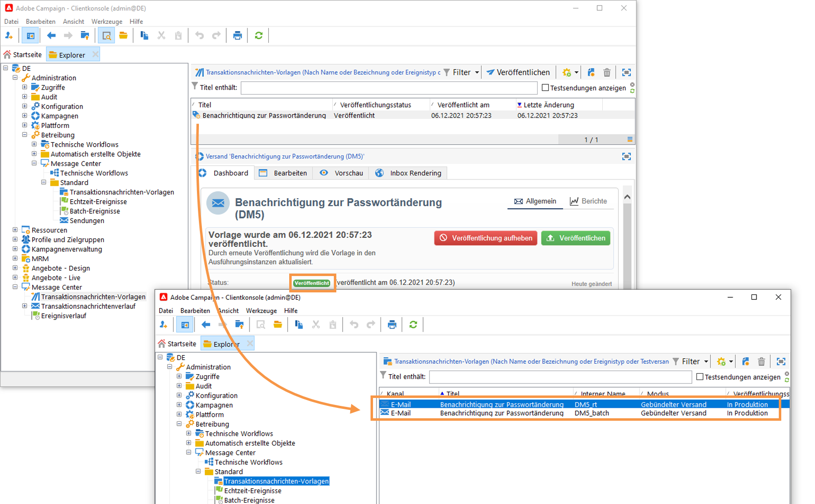Expand the Ressourcen node in the back window tree
815x504 pixels.
(15, 230)
